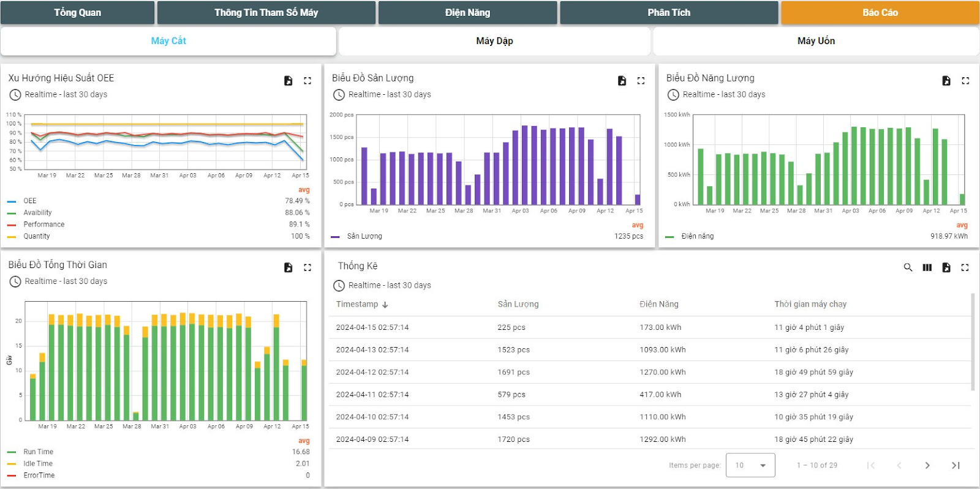Screen dimensions: 980x489
Task: Open time window 'Realtime - last 30 days' in OEE widget
Action: [x=66, y=94]
